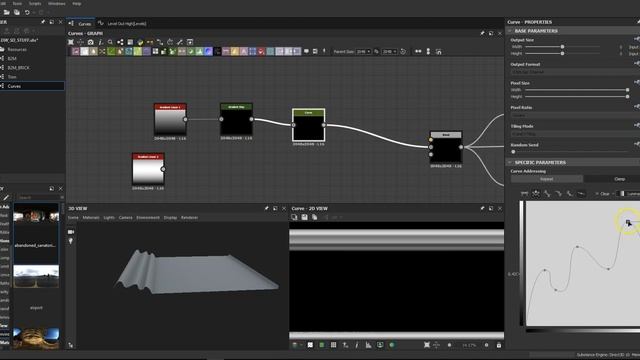
Task: Open the first Parent Size dropdown
Action: [x=363, y=51]
